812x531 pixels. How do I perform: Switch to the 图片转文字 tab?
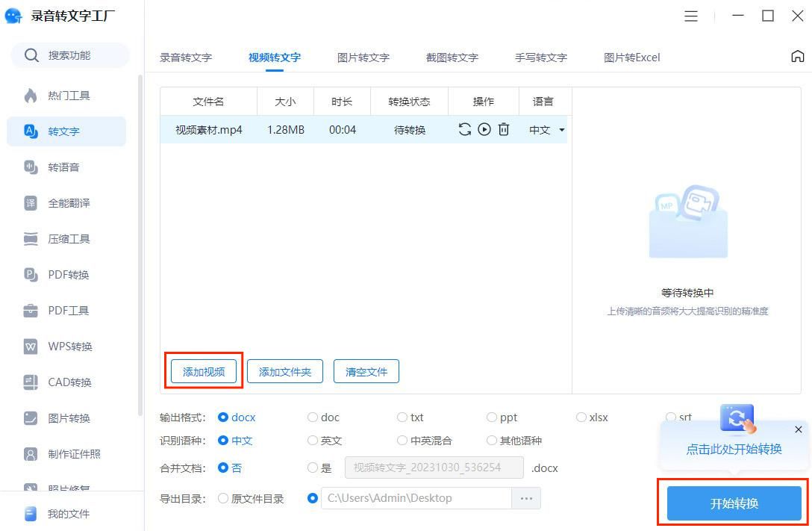point(363,57)
